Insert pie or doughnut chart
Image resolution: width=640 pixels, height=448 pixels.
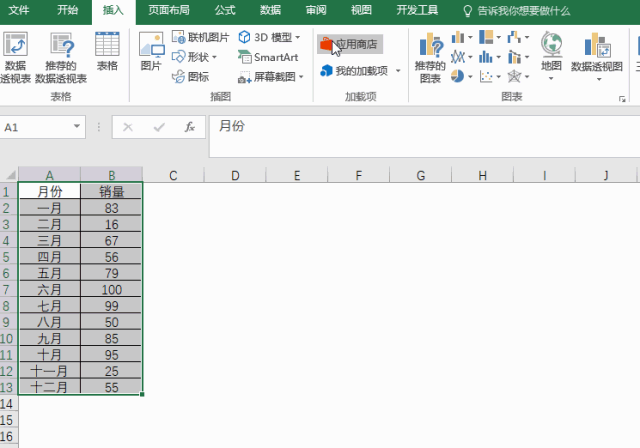click(462, 76)
